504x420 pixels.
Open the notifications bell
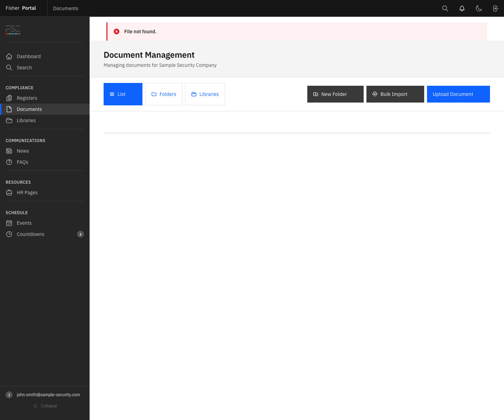pos(462,8)
